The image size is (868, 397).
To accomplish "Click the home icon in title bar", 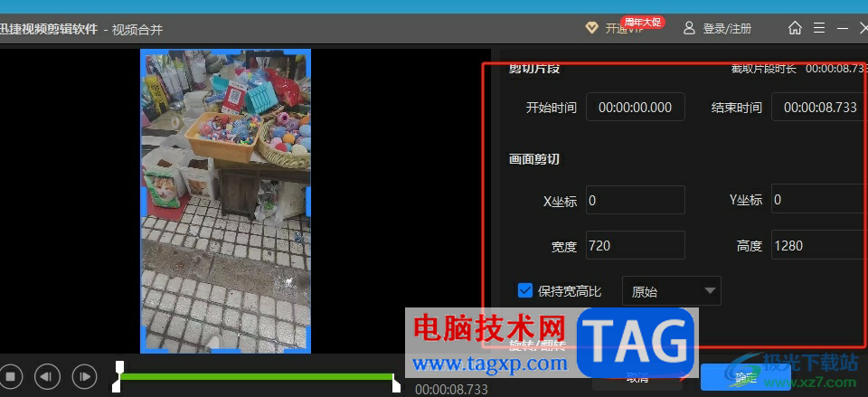I will click(x=795, y=28).
